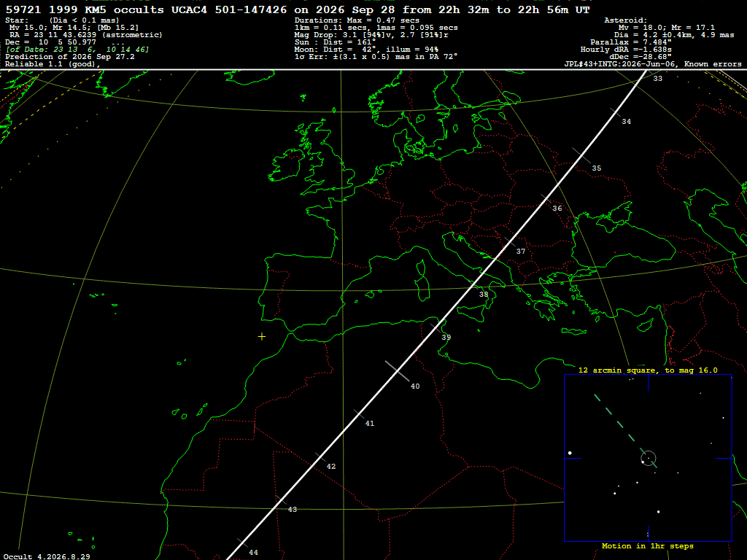Click the Occult 4.2026.8.29 version label
The image size is (747, 560).
pos(47,556)
